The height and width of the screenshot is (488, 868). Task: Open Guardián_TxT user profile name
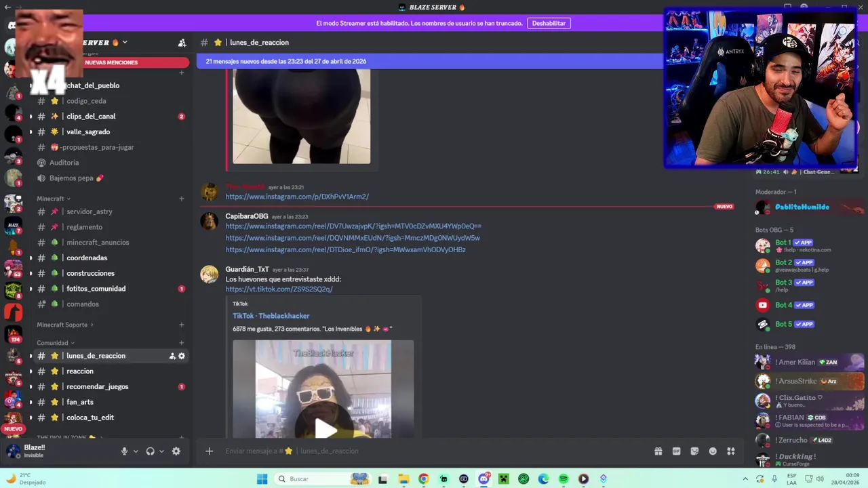click(247, 269)
